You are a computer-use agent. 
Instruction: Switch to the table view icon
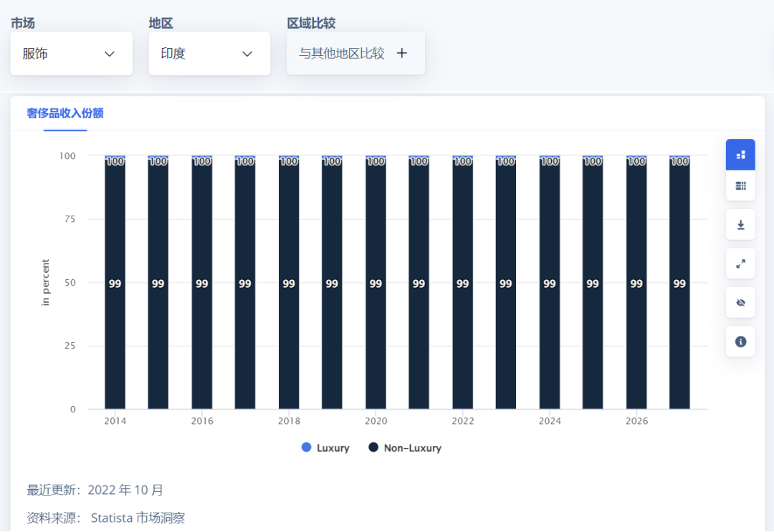(740, 186)
